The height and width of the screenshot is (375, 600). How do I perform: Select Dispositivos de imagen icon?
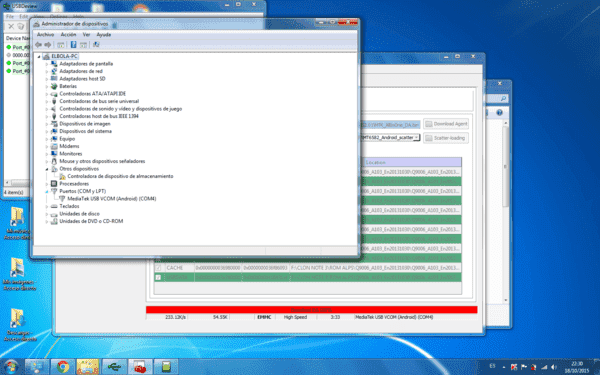(54, 124)
